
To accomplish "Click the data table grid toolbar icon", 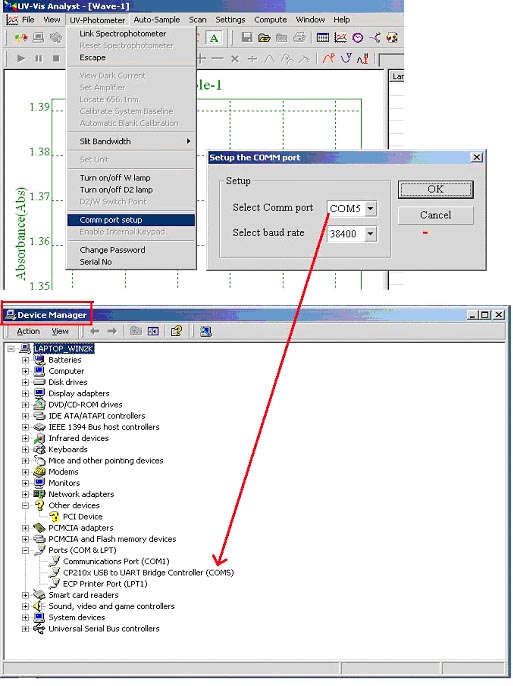I will point(323,38).
